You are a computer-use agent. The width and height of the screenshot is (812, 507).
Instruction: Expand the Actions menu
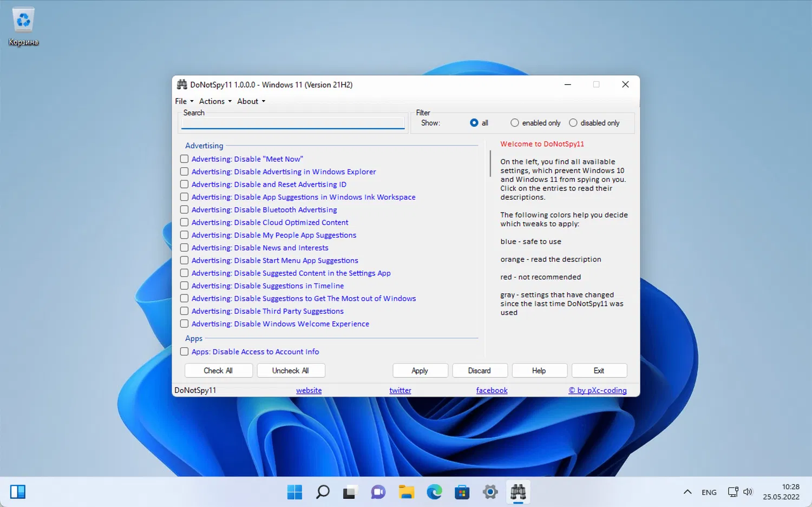tap(215, 101)
